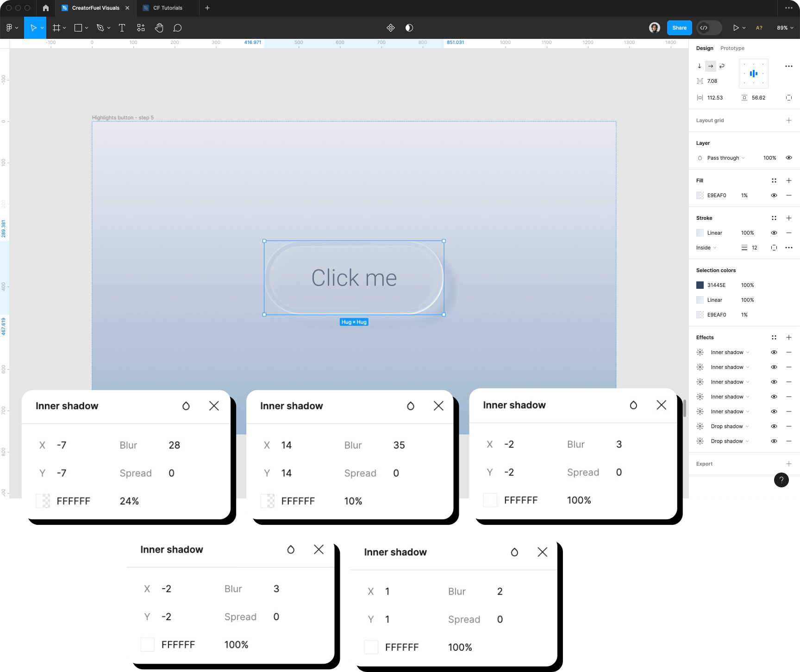The height and width of the screenshot is (672, 800).
Task: Select the Text tool
Action: point(122,28)
